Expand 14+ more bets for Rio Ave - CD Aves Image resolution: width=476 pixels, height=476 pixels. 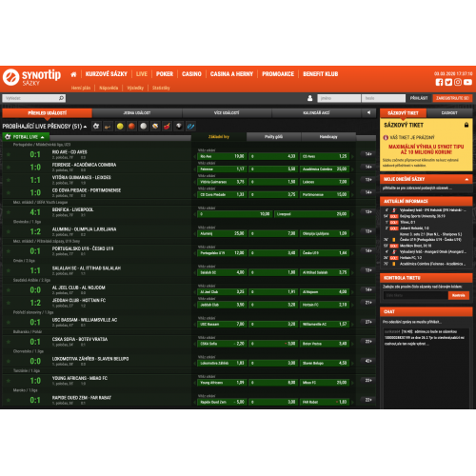[x=368, y=154]
